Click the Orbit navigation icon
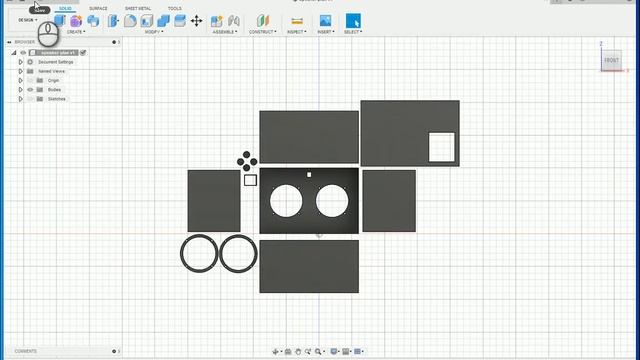640x360 pixels. pos(276,351)
